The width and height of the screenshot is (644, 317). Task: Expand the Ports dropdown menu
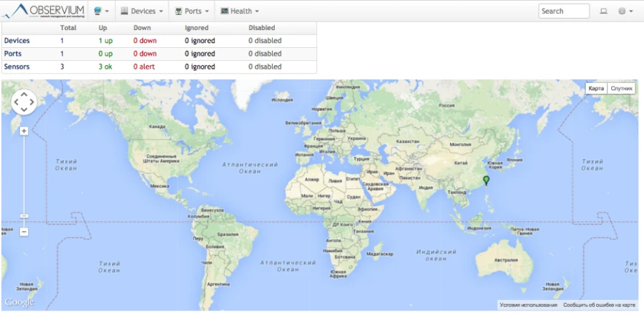(192, 11)
